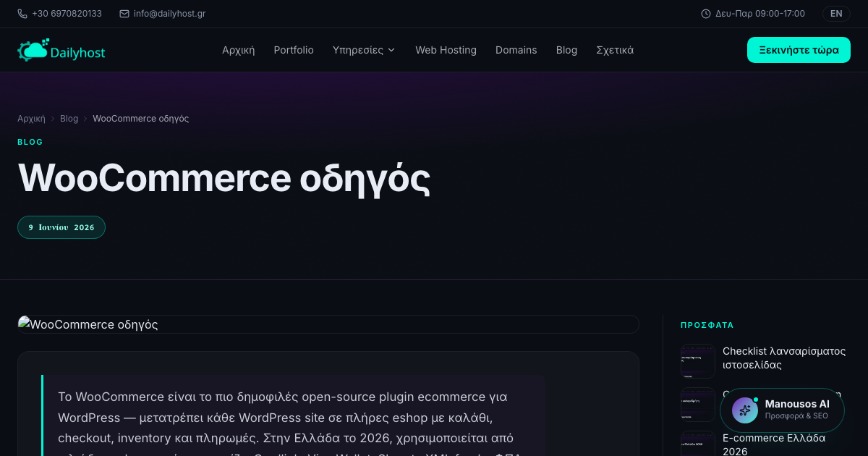
Task: Open the E-commerce Ελλάδα 2026 article
Action: pyautogui.click(x=774, y=444)
